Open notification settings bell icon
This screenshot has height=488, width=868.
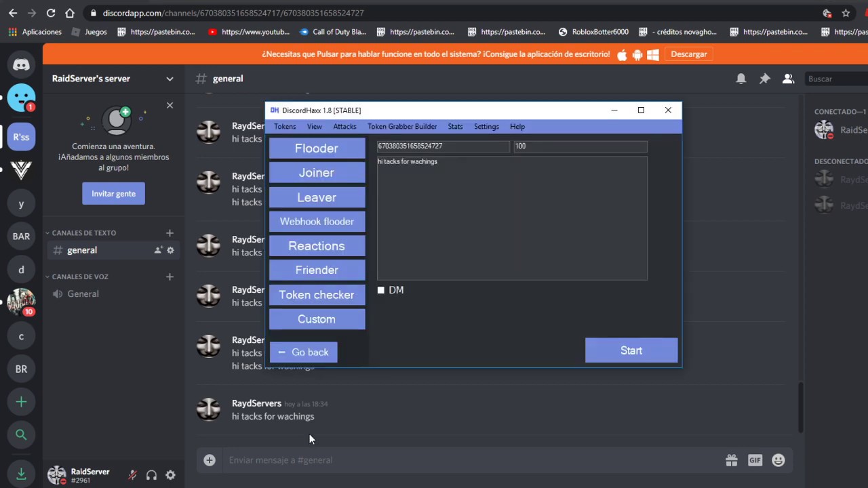[x=741, y=79]
